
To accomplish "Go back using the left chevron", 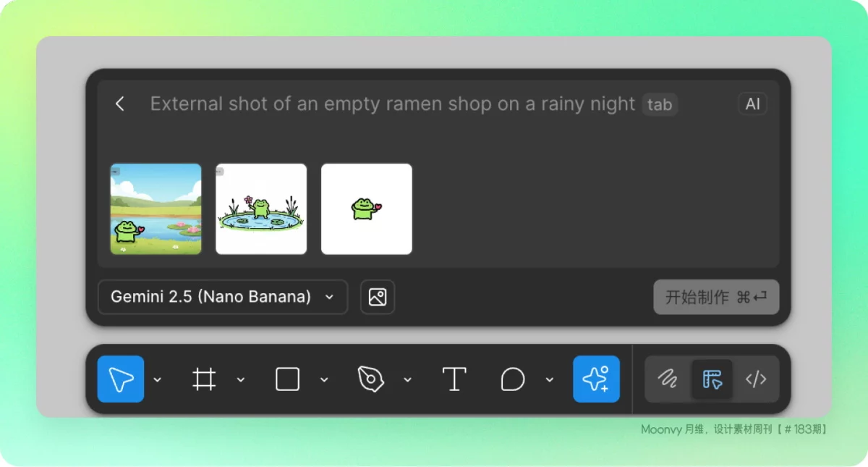I will pyautogui.click(x=120, y=104).
